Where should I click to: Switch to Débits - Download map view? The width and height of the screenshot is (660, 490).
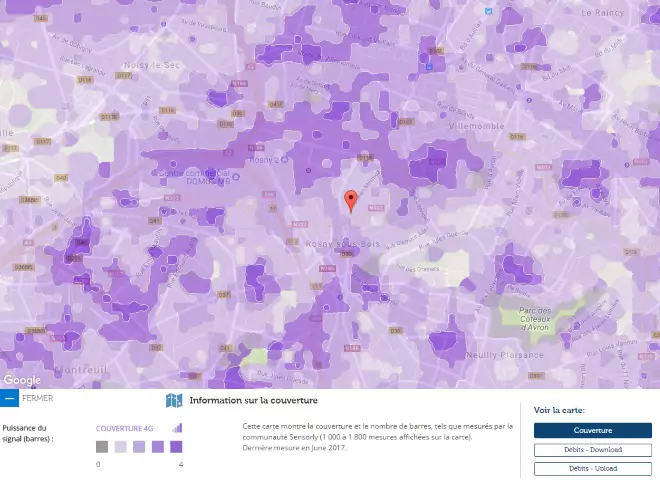click(x=593, y=450)
